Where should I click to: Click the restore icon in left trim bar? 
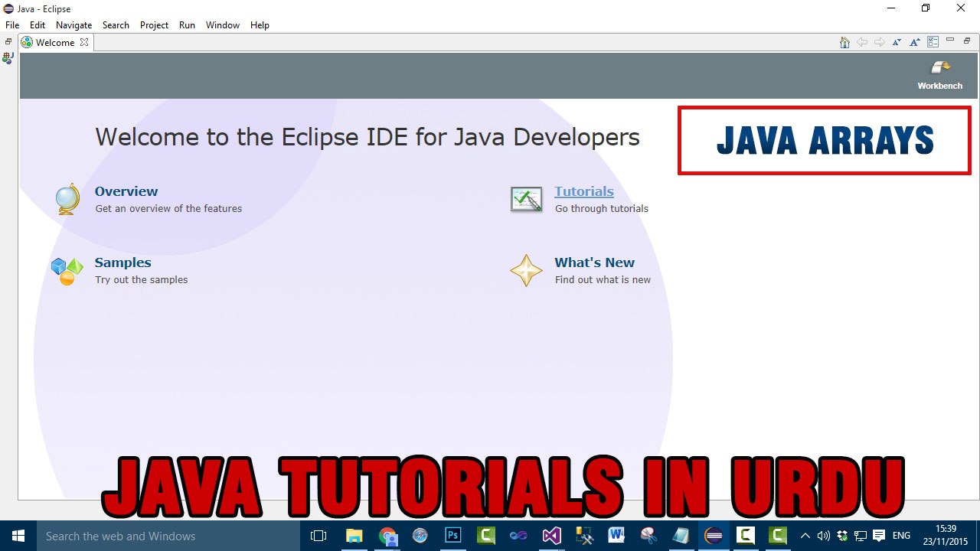(8, 41)
